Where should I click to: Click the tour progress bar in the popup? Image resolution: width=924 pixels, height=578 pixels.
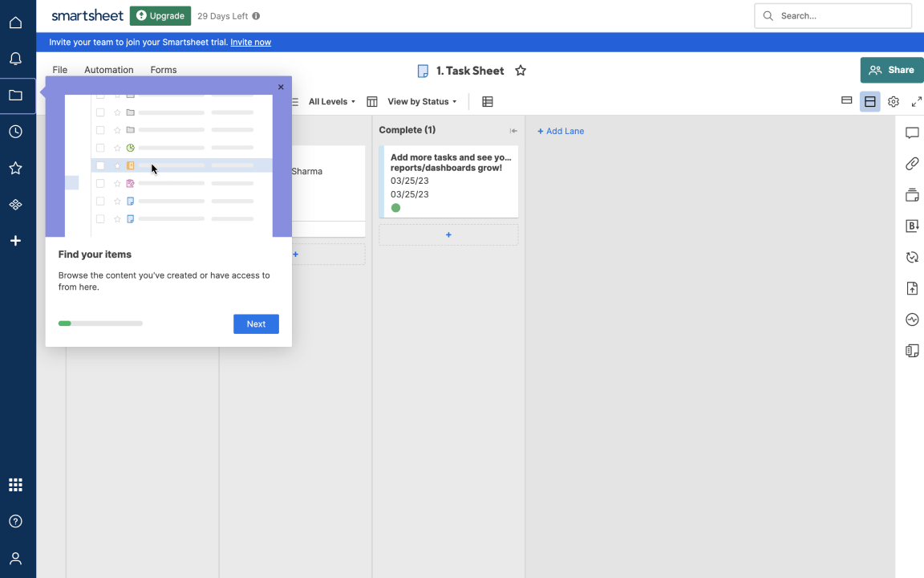pyautogui.click(x=100, y=324)
